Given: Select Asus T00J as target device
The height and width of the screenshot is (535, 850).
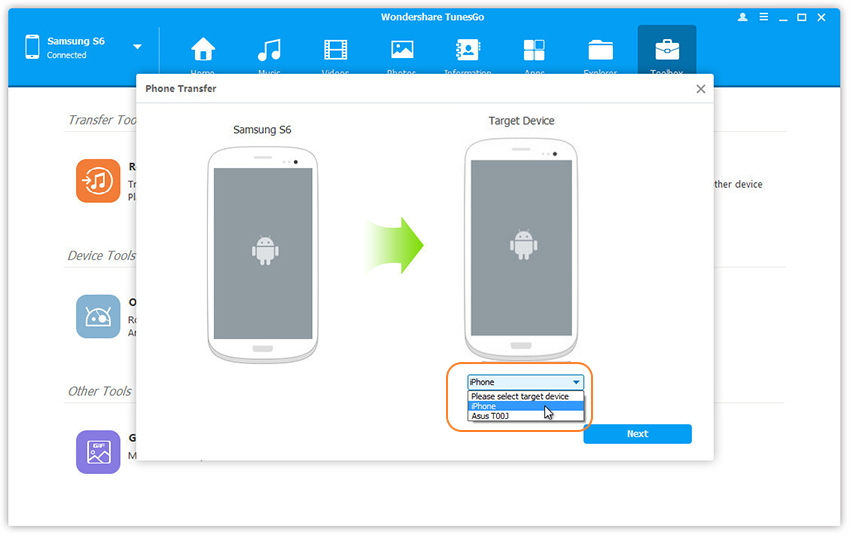Looking at the screenshot, I should tap(525, 416).
